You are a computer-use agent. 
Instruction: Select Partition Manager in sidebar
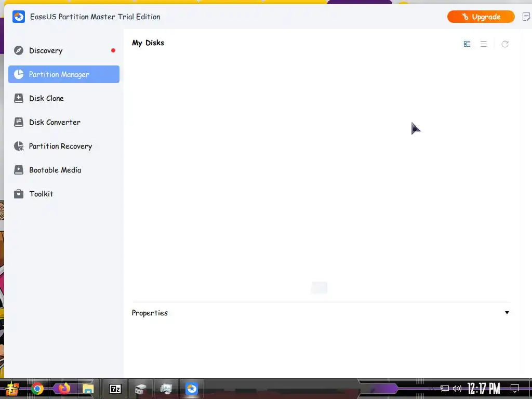point(64,74)
